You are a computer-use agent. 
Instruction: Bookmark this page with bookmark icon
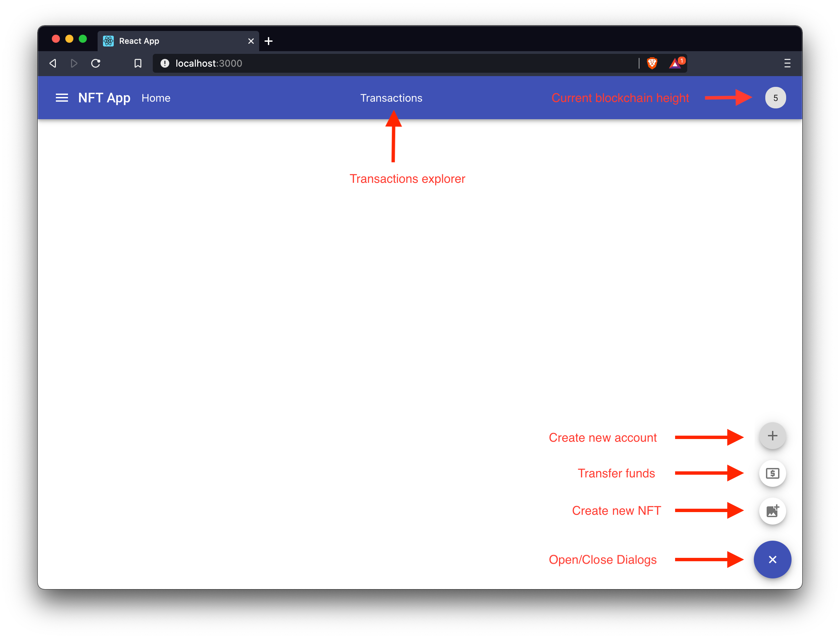tap(138, 63)
